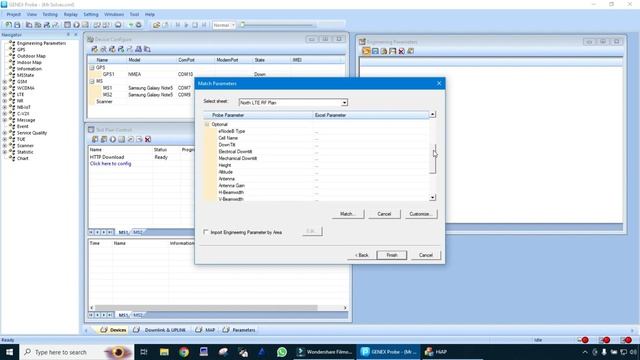The height and width of the screenshot is (360, 640).
Task: Select the eNodeB Type parameter row
Action: click(316, 131)
